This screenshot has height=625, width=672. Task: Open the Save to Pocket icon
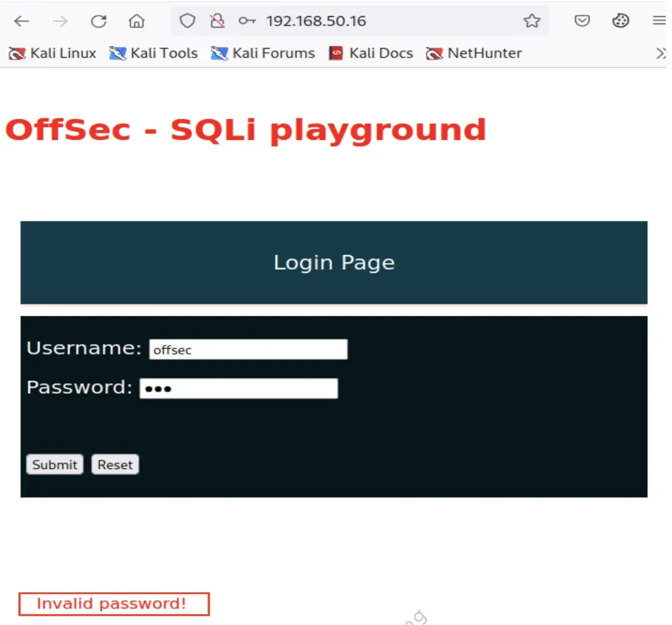(x=582, y=21)
